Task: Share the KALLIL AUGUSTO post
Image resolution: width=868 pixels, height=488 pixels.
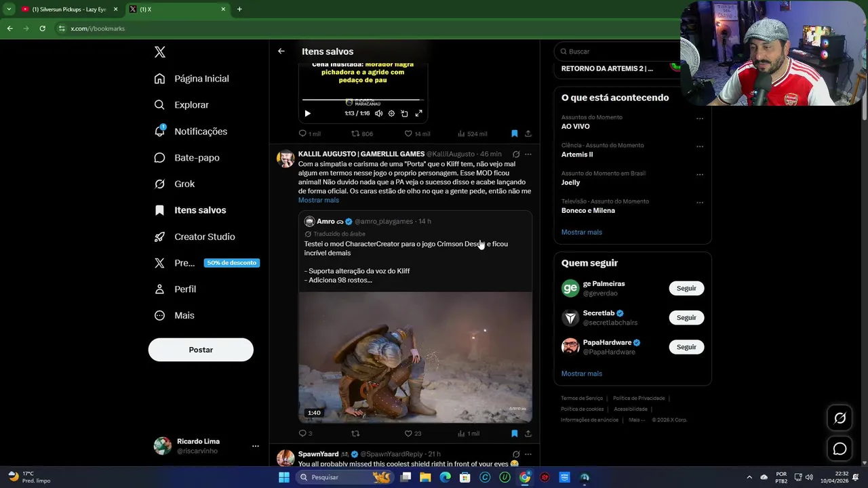Action: click(x=528, y=434)
